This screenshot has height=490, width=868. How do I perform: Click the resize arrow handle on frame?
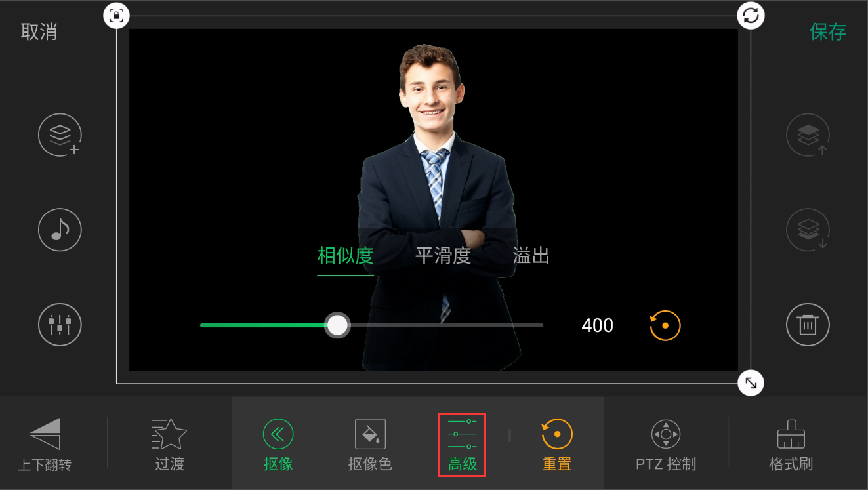tap(751, 383)
